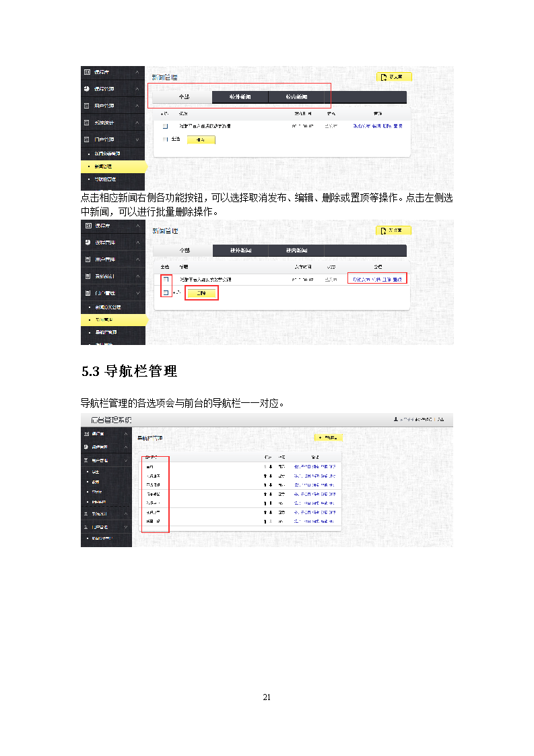The image size is (534, 756).
Task: Click 门户管理 sidebar icon in middle screenshot
Action: click(x=88, y=292)
